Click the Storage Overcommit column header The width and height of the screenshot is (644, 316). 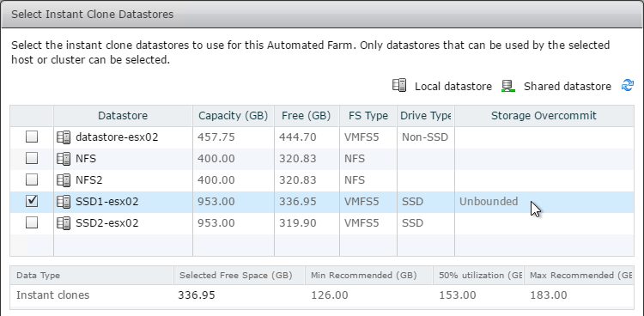click(x=544, y=116)
